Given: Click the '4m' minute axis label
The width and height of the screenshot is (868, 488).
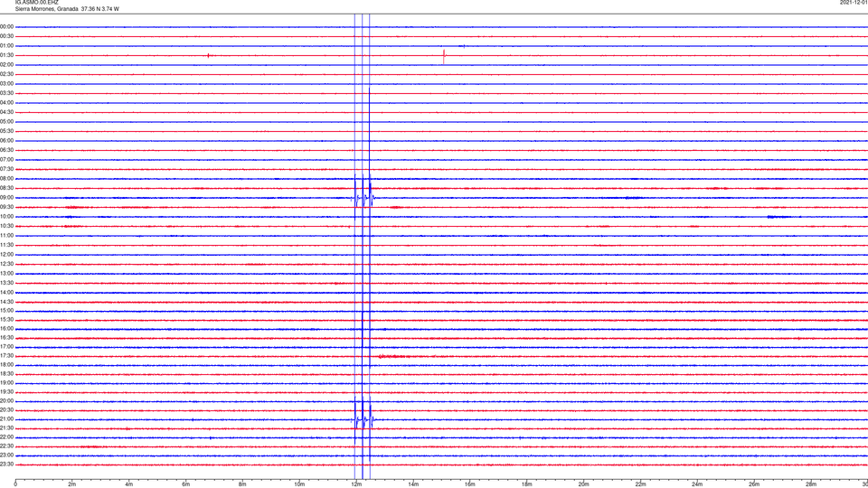Looking at the screenshot, I should 129,484.
